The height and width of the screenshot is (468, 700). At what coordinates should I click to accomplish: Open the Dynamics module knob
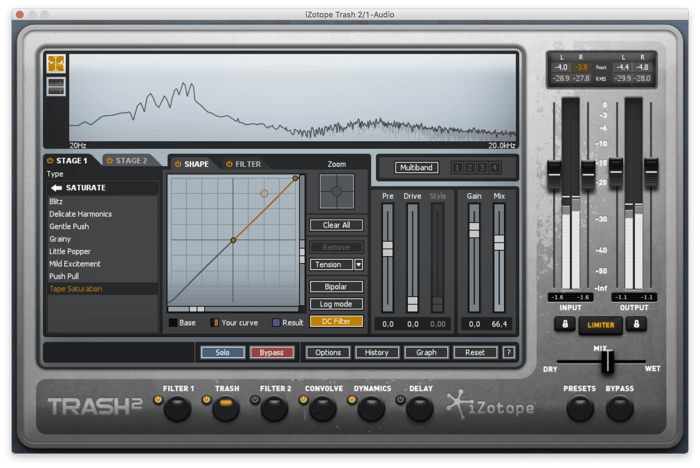point(371,409)
